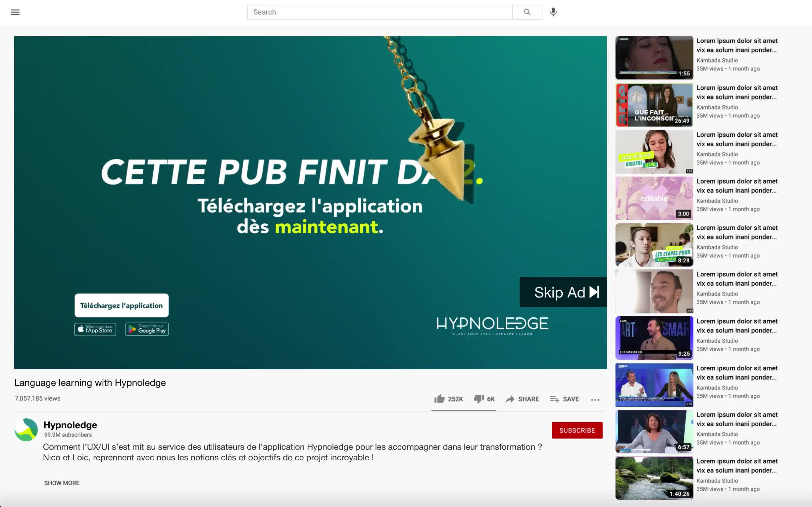Click the 7,057,185 views count
This screenshot has width=812, height=507.
(37, 398)
